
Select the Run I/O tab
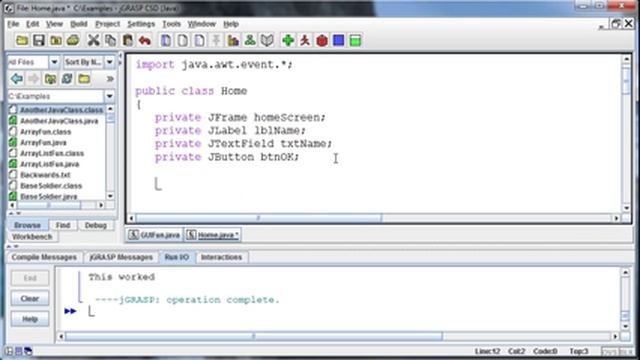177,257
